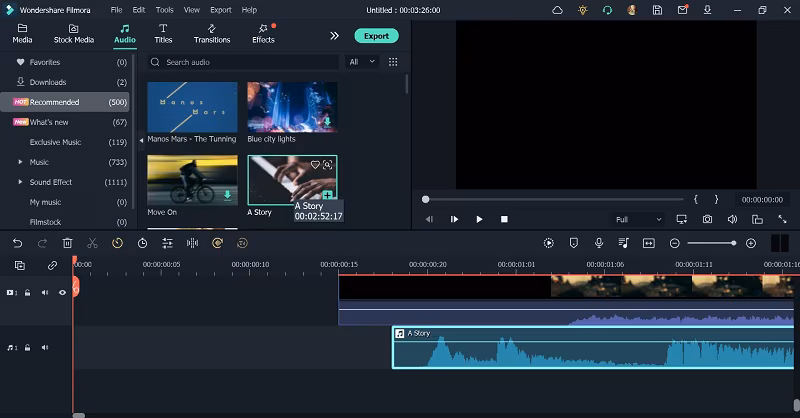The image size is (800, 418).
Task: Click the timeline zoom slider
Action: 712,243
